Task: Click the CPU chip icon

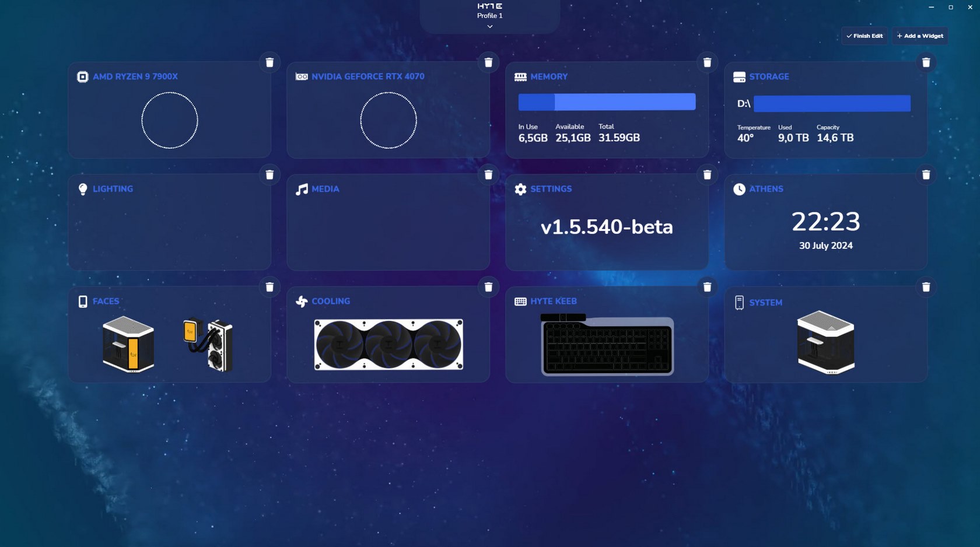Action: coord(83,76)
